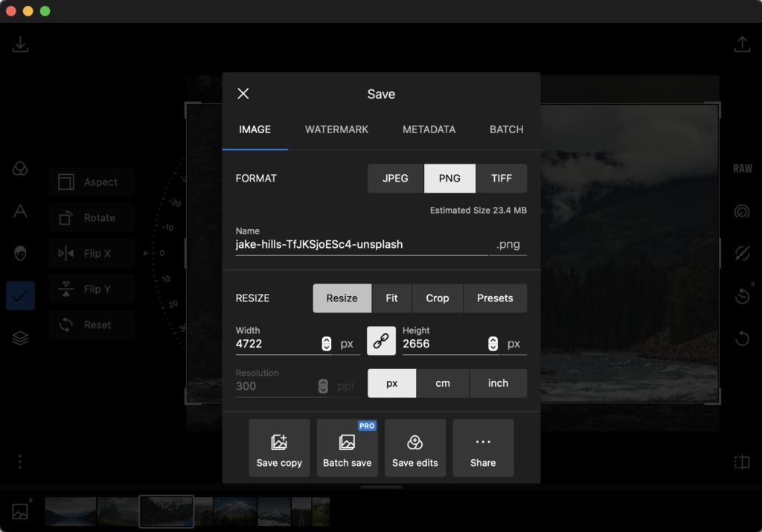Toggle the width-height link chain
The image size is (762, 532).
click(381, 341)
